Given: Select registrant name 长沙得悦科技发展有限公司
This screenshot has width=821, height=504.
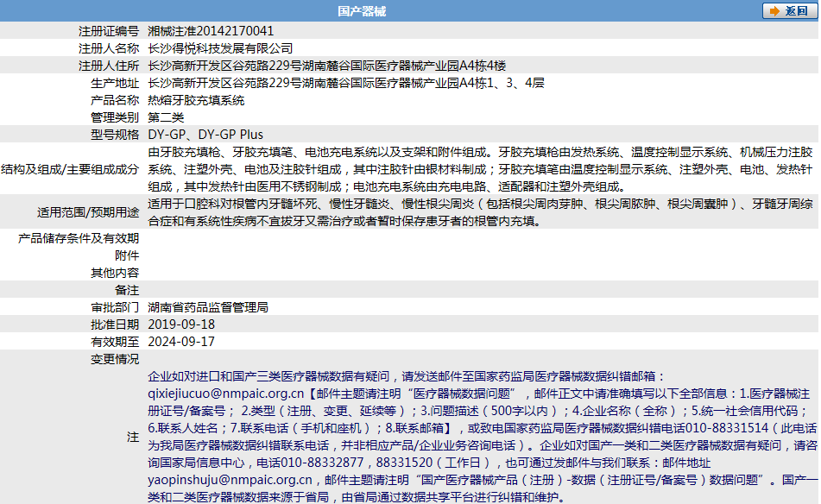Looking at the screenshot, I should pos(220,48).
